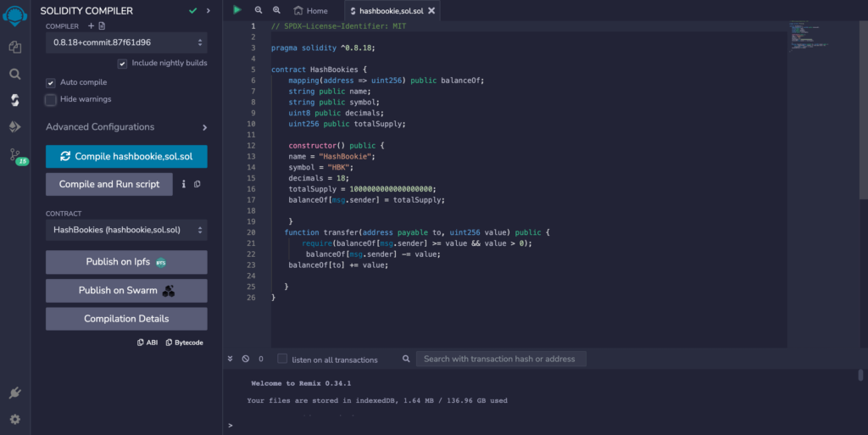The width and height of the screenshot is (868, 435).
Task: Close the hashbookie,sol.sol tab
Action: [431, 10]
